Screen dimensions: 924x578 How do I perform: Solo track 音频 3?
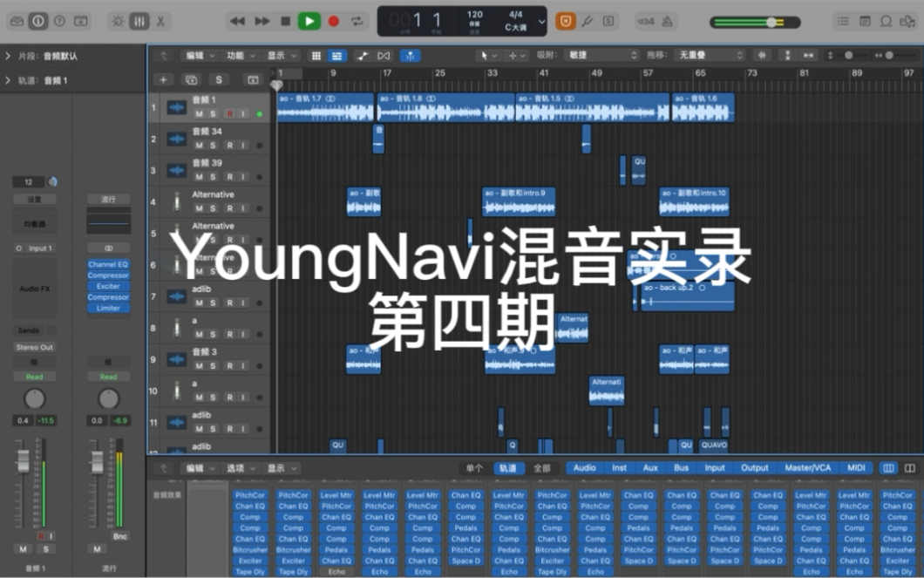(x=214, y=366)
